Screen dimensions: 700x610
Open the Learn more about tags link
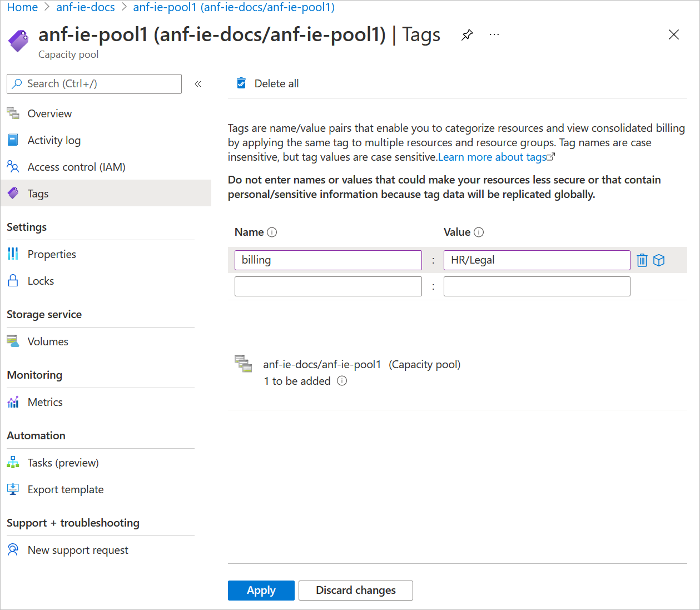pos(492,157)
